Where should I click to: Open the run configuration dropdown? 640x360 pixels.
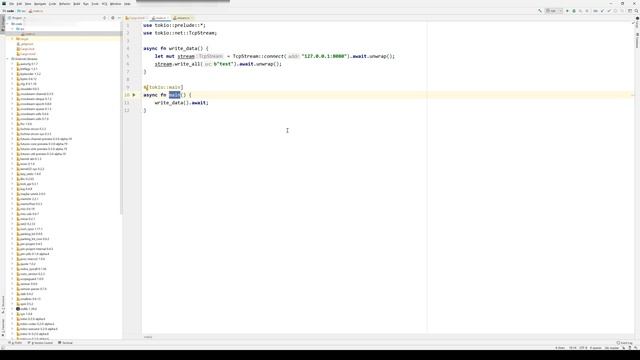[554, 11]
